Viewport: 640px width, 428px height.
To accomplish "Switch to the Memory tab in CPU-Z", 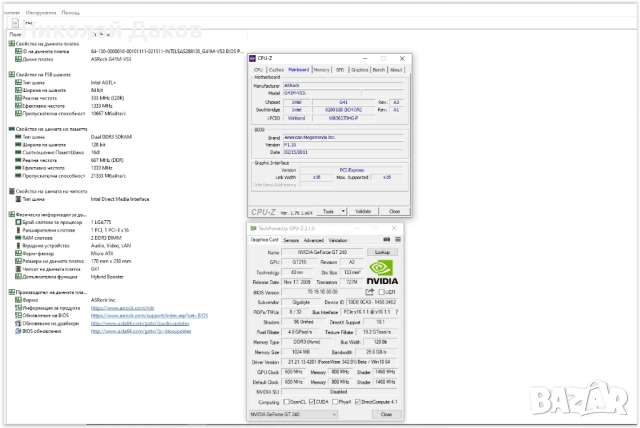I will tap(321, 70).
